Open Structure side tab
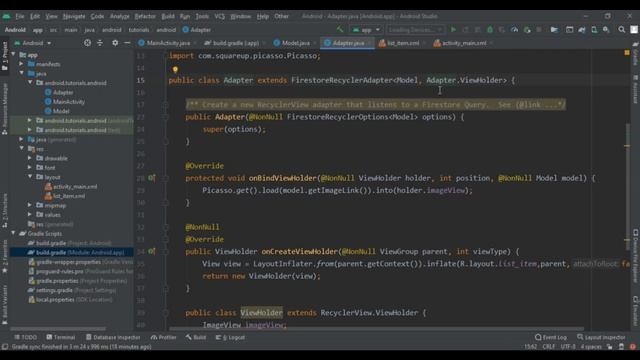This screenshot has height=360, width=640. click(4, 210)
